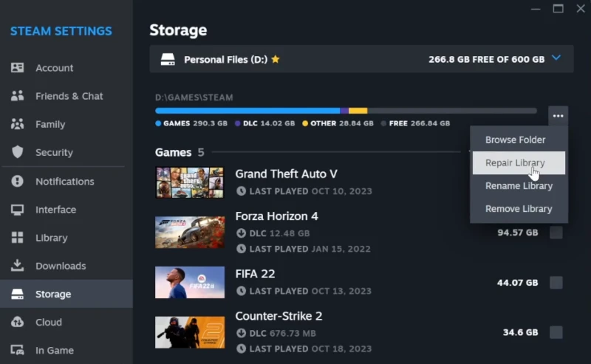Switch to Interface settings
This screenshot has height=364, width=591.
[x=66, y=210]
